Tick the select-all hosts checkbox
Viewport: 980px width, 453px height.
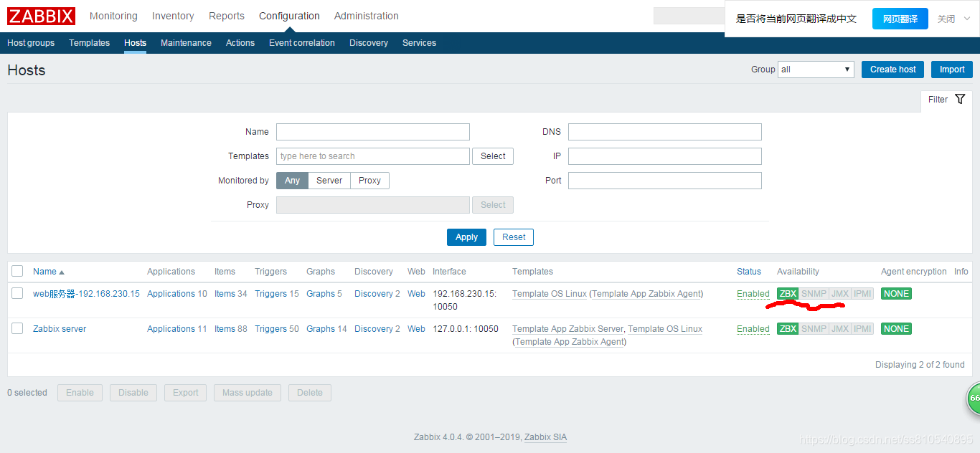click(x=17, y=271)
